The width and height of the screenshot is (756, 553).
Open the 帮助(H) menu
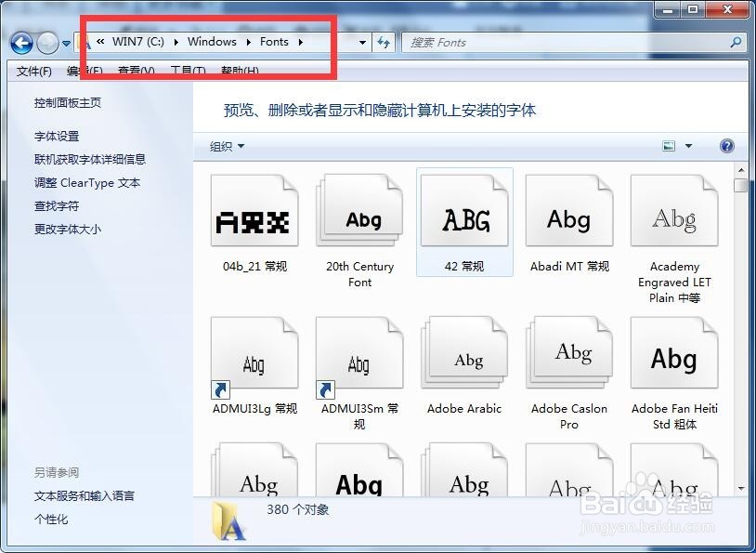click(240, 72)
